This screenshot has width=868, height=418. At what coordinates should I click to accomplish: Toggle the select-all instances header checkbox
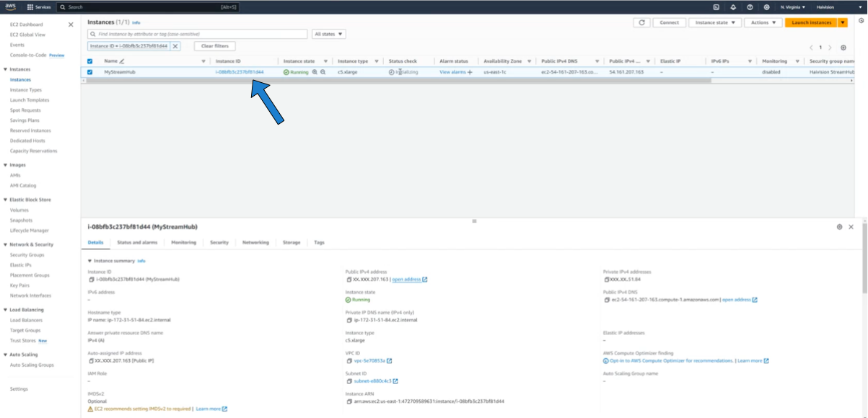(x=90, y=61)
